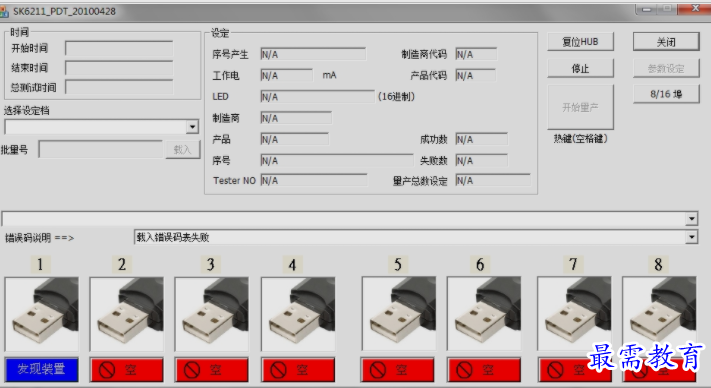
Task: Click the 产品代码 N/A field
Action: coord(476,75)
